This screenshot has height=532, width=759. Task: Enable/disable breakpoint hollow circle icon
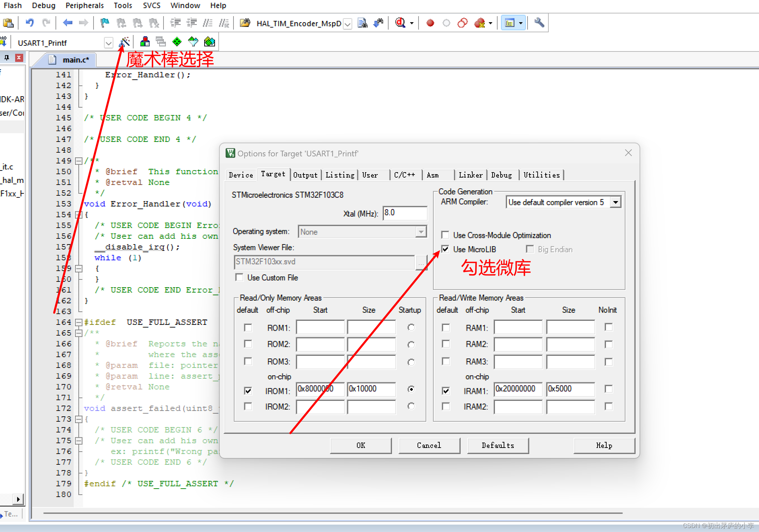tap(446, 23)
